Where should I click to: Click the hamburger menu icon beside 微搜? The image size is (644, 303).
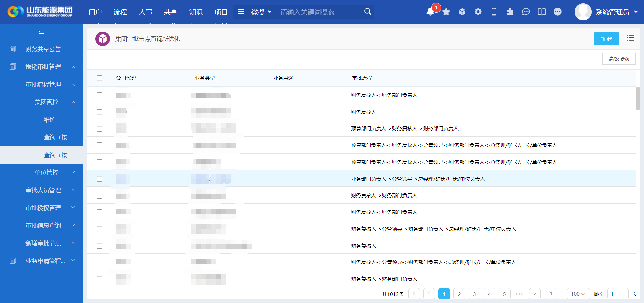point(241,12)
